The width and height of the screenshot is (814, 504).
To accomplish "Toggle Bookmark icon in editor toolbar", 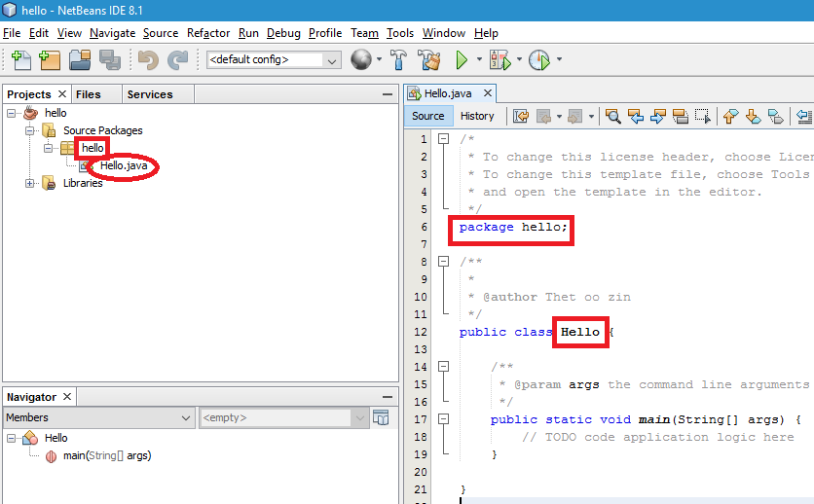I will click(776, 116).
